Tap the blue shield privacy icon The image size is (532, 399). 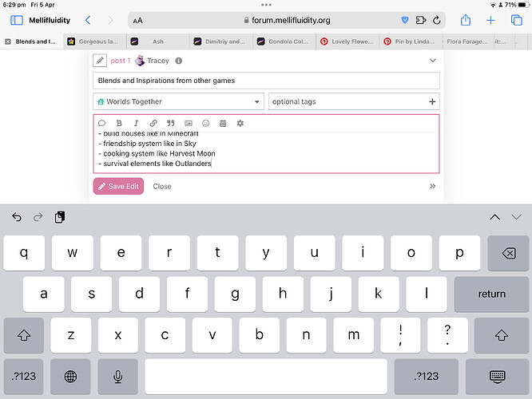pos(405,20)
